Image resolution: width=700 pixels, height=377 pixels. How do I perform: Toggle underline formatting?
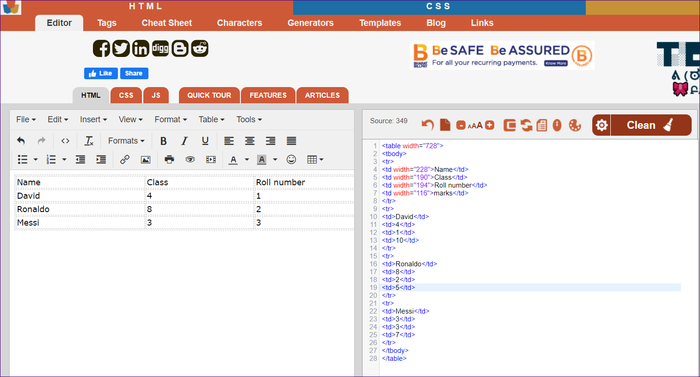click(205, 141)
